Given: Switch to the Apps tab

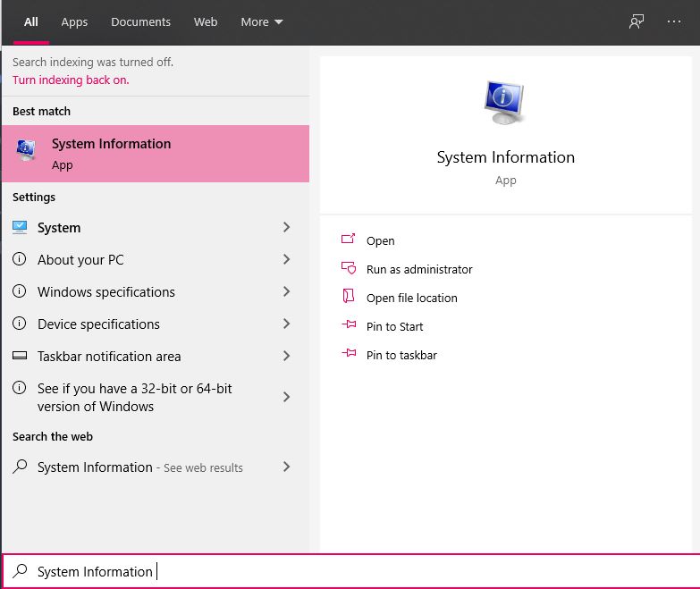Looking at the screenshot, I should click(x=74, y=21).
